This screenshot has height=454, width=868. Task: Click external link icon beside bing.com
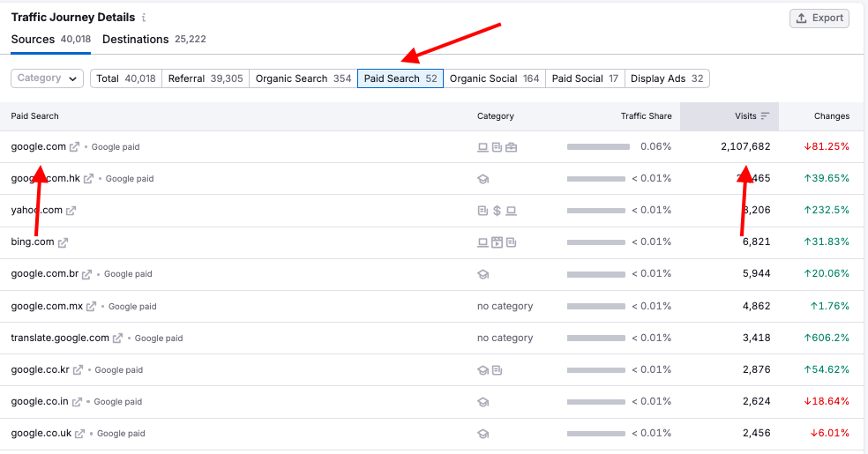64,242
